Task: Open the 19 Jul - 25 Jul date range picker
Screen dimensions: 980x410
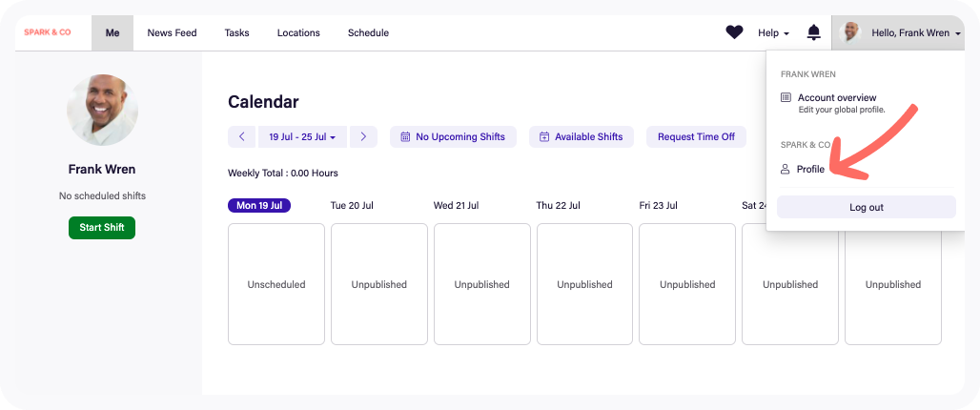Action: [x=302, y=136]
